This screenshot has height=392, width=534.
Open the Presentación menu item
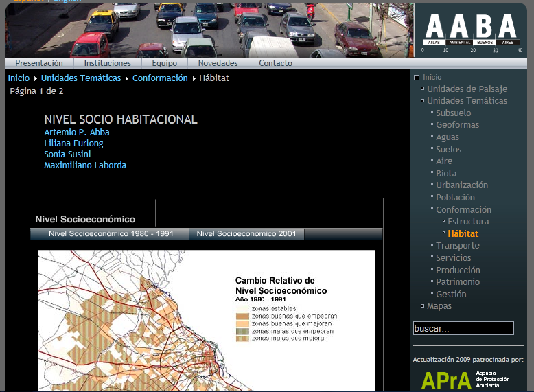(x=39, y=63)
